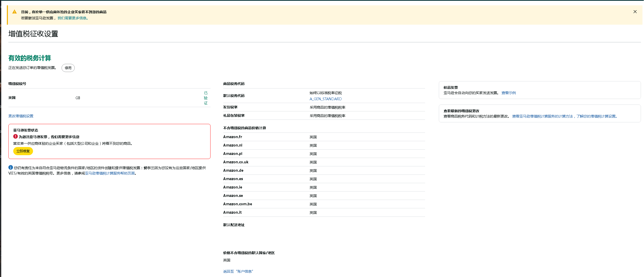Click the Amazon.fr row label
This screenshot has width=644, height=277.
pyautogui.click(x=233, y=137)
